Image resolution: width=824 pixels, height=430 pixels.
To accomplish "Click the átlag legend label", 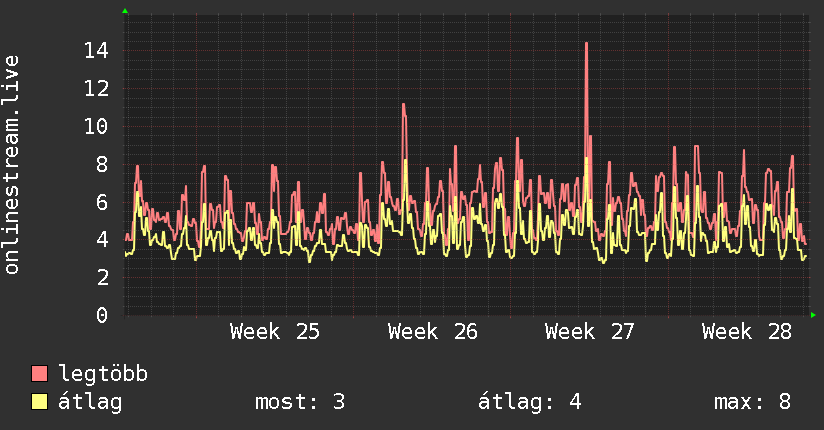I will click(x=90, y=402).
